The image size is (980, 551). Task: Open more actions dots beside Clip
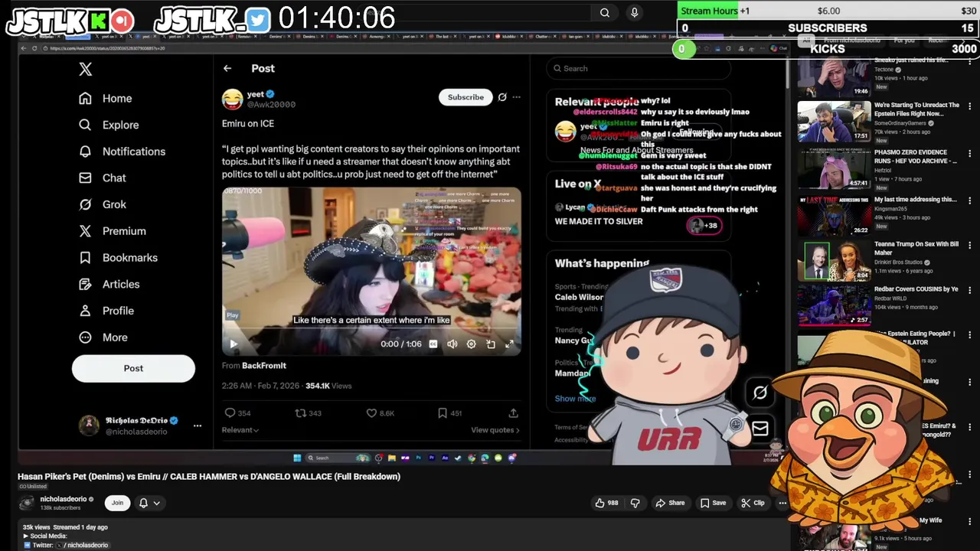(x=782, y=503)
